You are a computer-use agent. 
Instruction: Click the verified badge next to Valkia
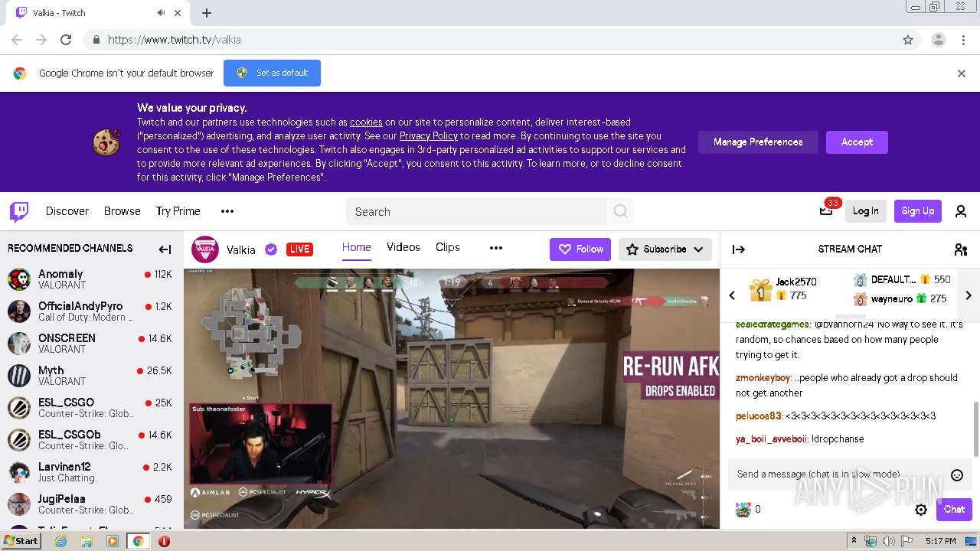[271, 249]
